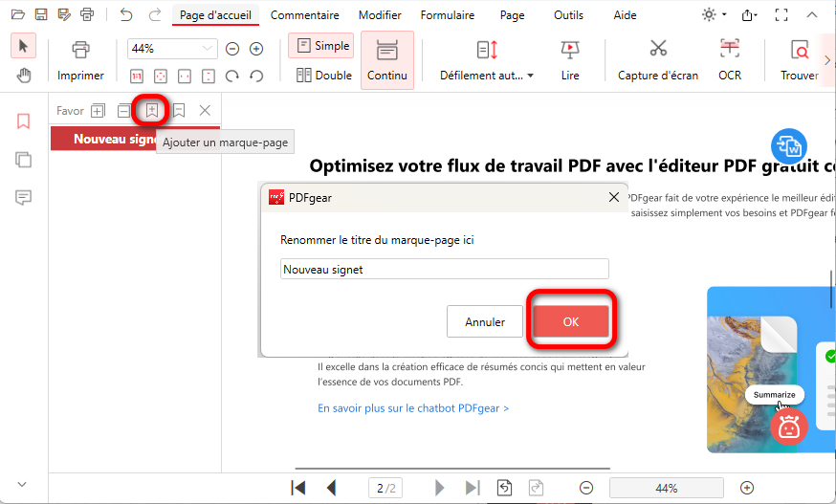This screenshot has width=836, height=504.
Task: Start Lire presentation mode
Action: (x=570, y=61)
